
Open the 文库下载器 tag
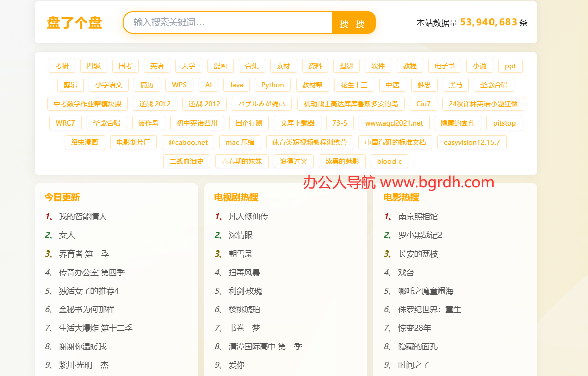(x=298, y=123)
